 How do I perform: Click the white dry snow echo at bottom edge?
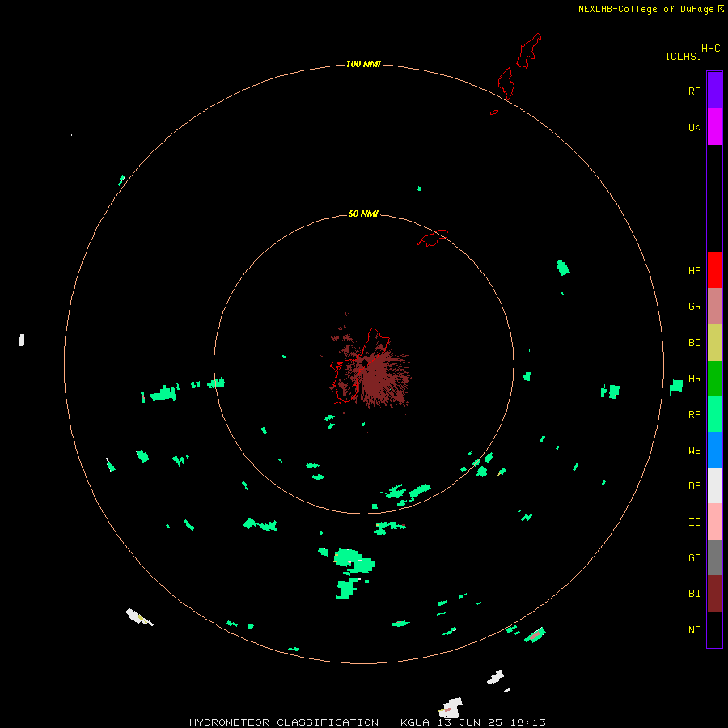pos(451,708)
